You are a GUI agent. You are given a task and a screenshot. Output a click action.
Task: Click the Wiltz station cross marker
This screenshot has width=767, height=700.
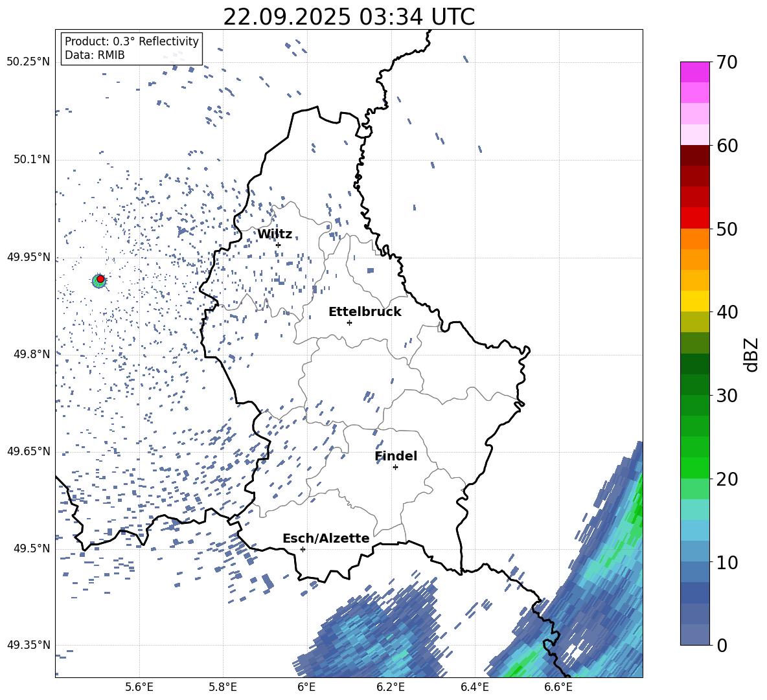click(x=279, y=245)
